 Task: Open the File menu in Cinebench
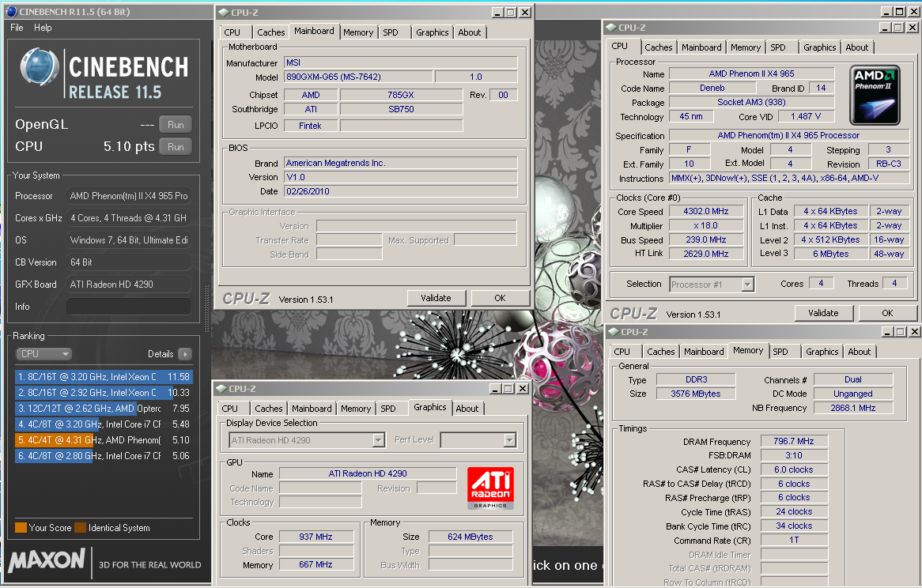point(17,28)
